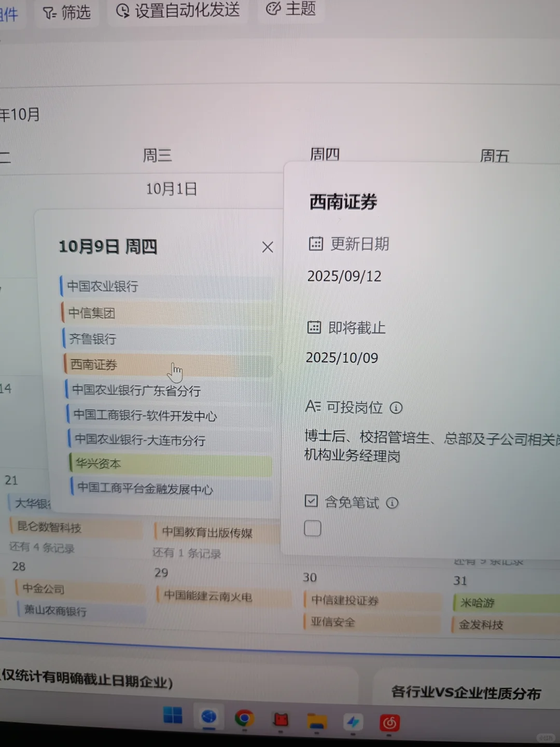Open the 中金公司 calendar entry
Viewport: 560px width, 747px height.
click(80, 589)
